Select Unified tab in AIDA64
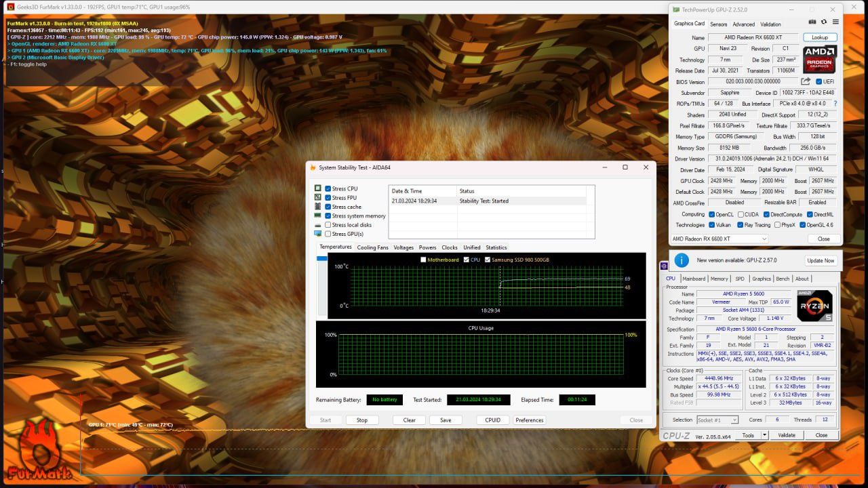This screenshot has height=488, width=868. 472,247
